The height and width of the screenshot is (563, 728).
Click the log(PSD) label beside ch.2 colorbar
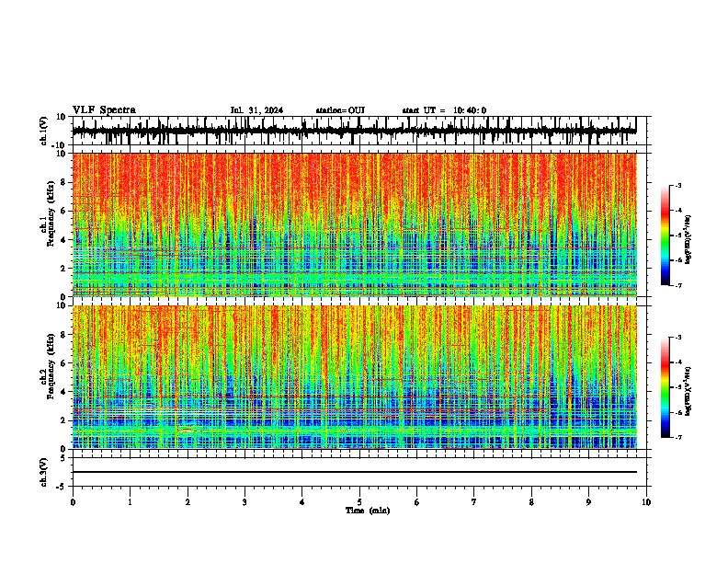click(688, 391)
